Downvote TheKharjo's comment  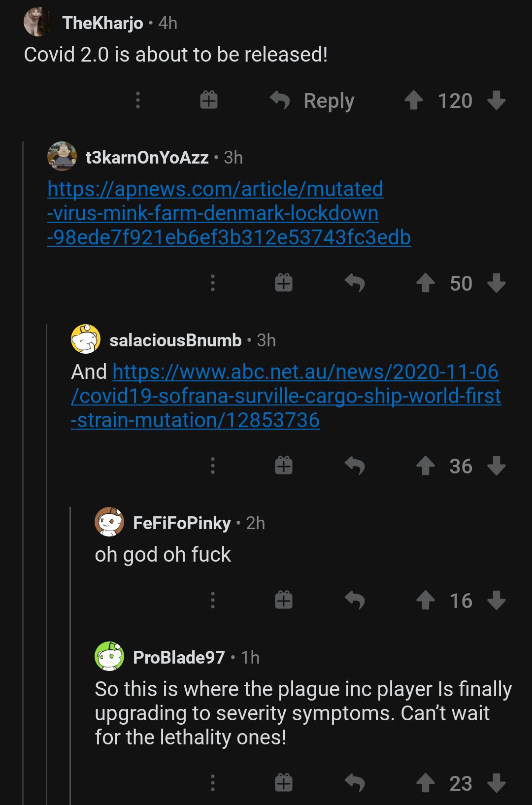pos(496,101)
